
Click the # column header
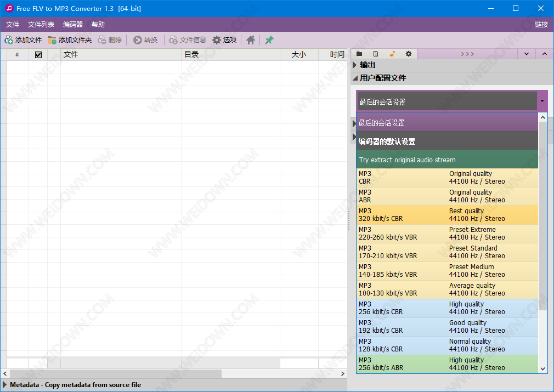pos(18,55)
